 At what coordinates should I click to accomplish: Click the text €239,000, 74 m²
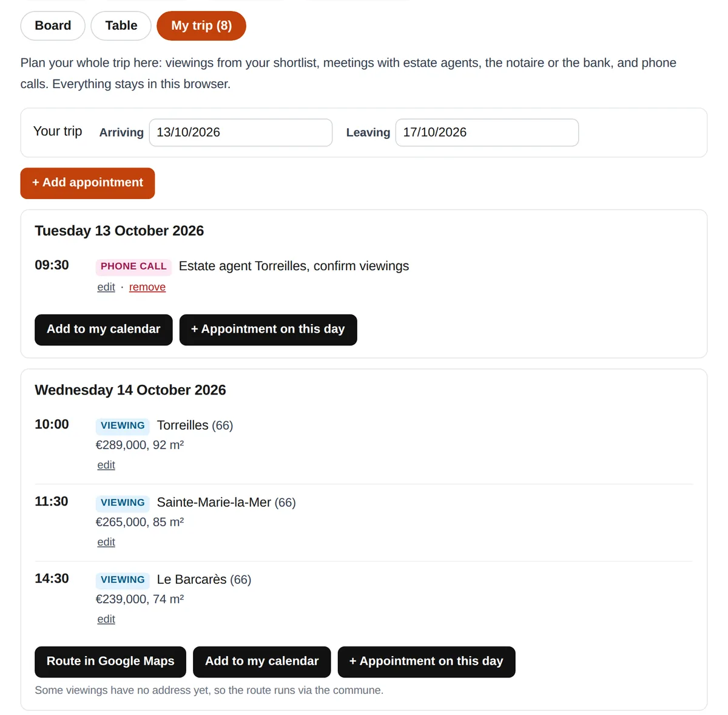140,599
